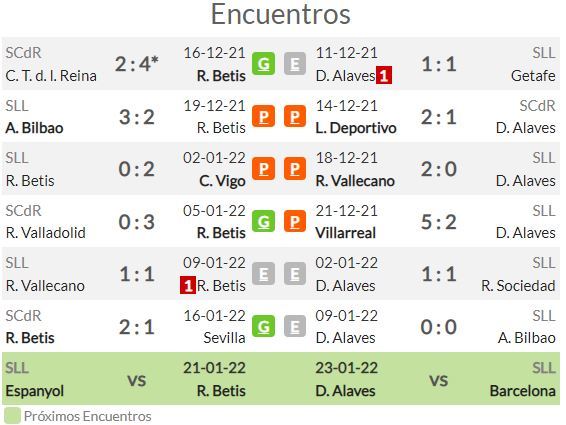Screen dimensions: 566x425
Task: Open the 3:2 A. Bilbao score
Action: [x=137, y=117]
